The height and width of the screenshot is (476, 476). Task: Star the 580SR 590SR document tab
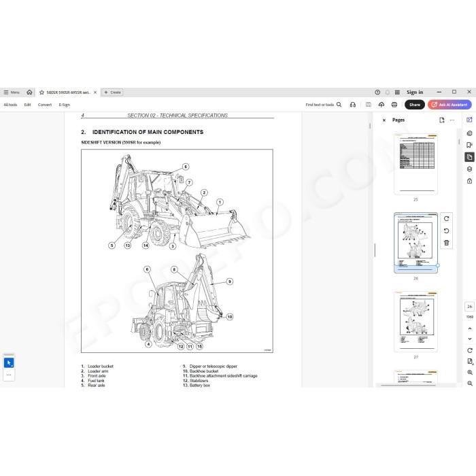point(41,92)
